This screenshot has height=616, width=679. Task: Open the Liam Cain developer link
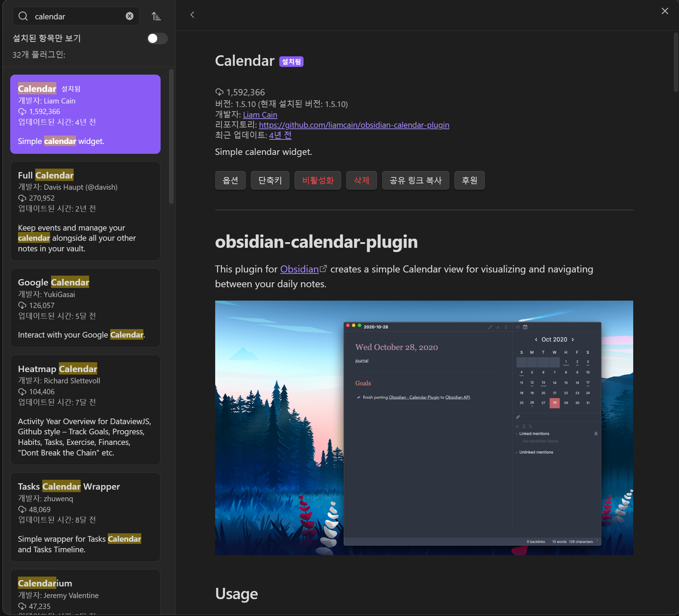(260, 115)
